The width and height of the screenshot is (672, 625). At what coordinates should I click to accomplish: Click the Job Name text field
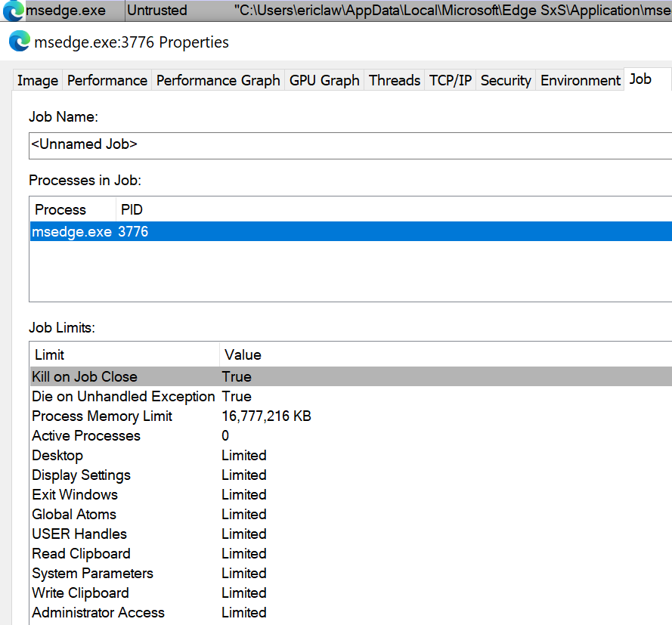tap(348, 145)
